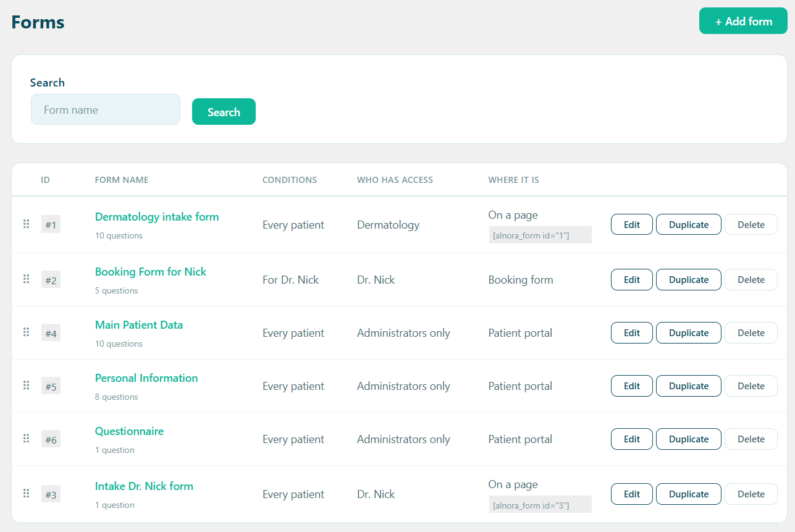The width and height of the screenshot is (795, 532).
Task: Click '8 questions' under Personal Information
Action: coord(117,397)
